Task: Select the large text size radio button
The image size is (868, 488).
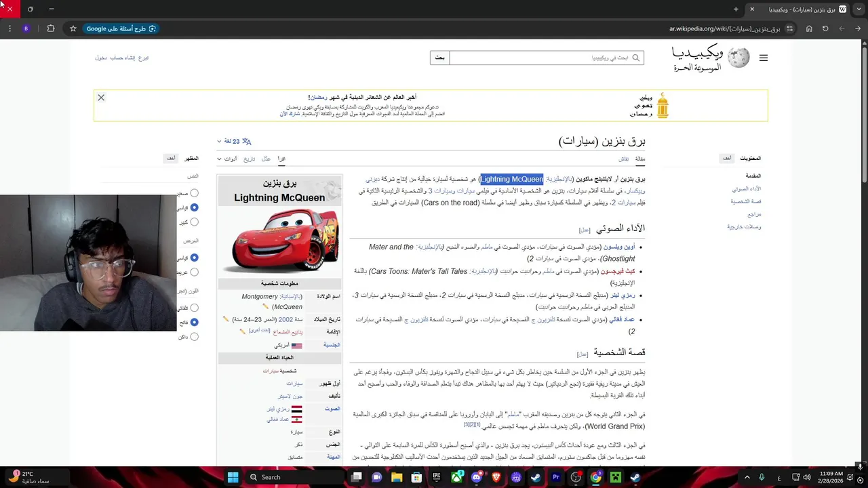Action: coord(194,222)
